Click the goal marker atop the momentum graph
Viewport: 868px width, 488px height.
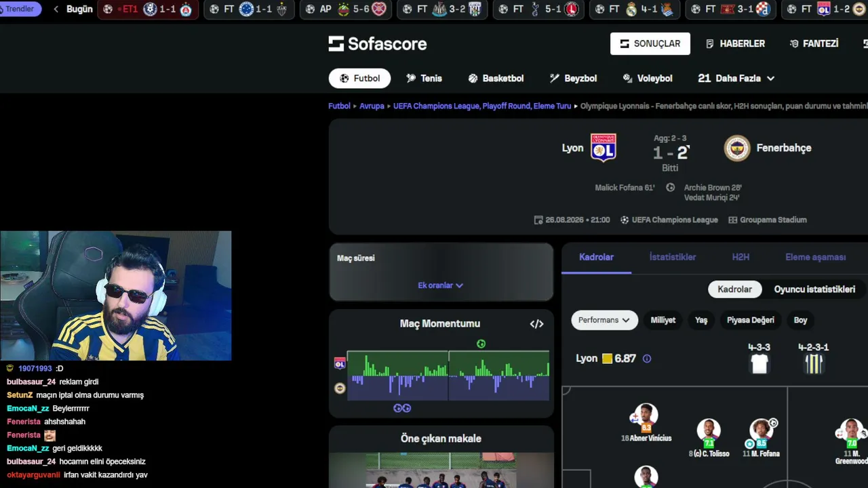pyautogui.click(x=481, y=344)
